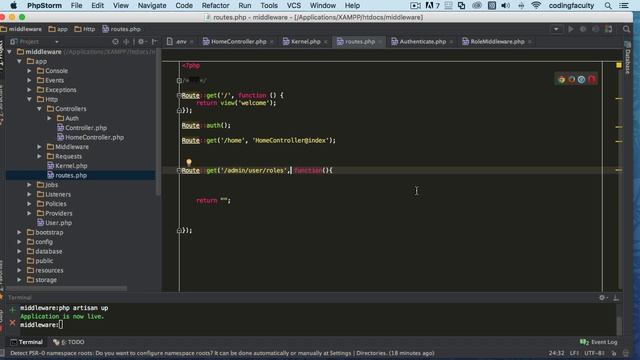The height and width of the screenshot is (360, 640).
Task: Open file in Chrome browser icon
Action: tap(562, 80)
